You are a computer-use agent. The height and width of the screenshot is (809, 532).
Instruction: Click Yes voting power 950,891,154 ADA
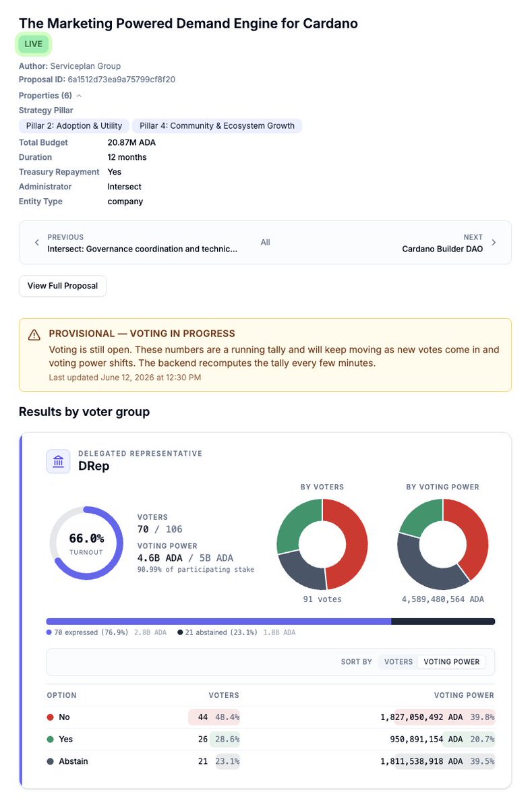[x=426, y=740]
